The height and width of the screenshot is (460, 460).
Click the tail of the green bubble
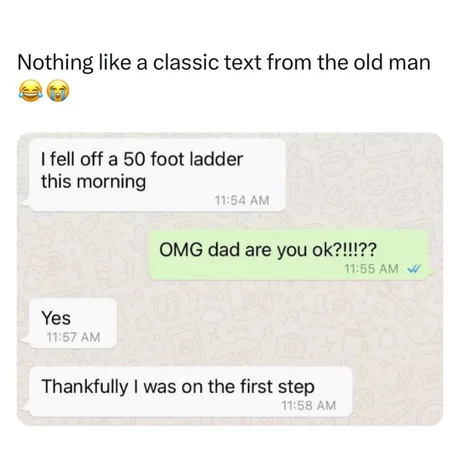click(431, 274)
